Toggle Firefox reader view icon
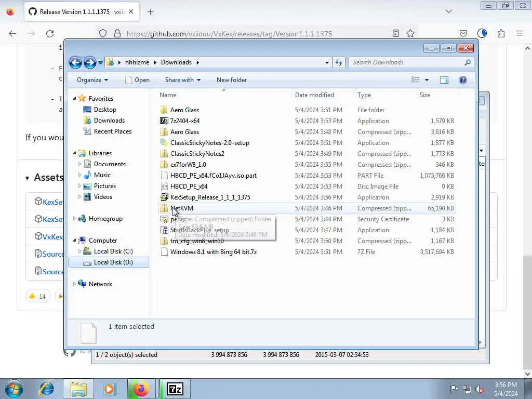Screen dimensions: 532x399 tap(395, 33)
